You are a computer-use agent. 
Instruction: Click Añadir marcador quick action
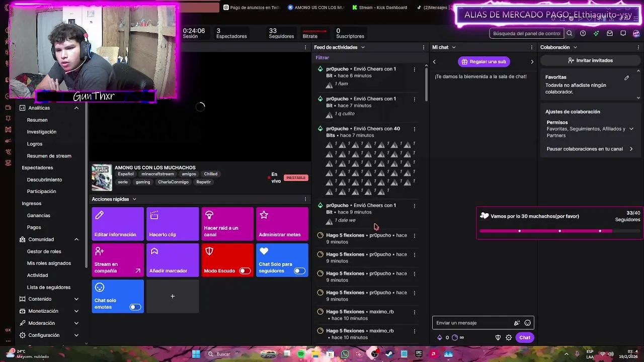173,260
